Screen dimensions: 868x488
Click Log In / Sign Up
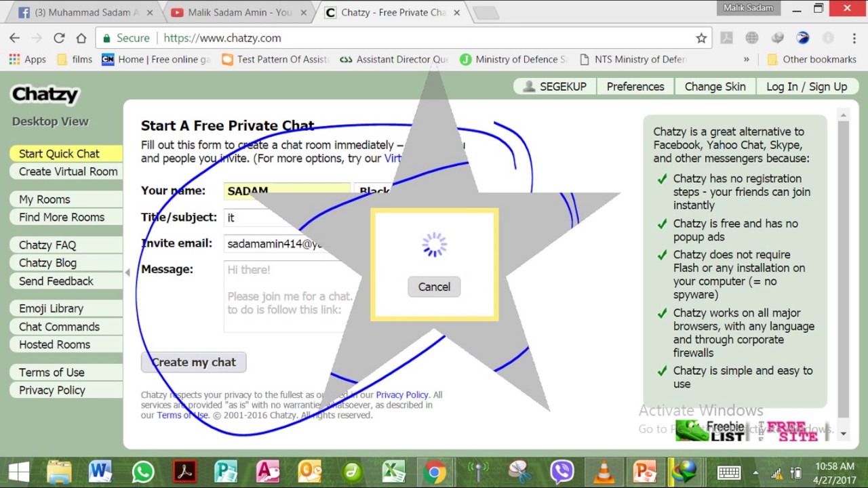click(806, 86)
